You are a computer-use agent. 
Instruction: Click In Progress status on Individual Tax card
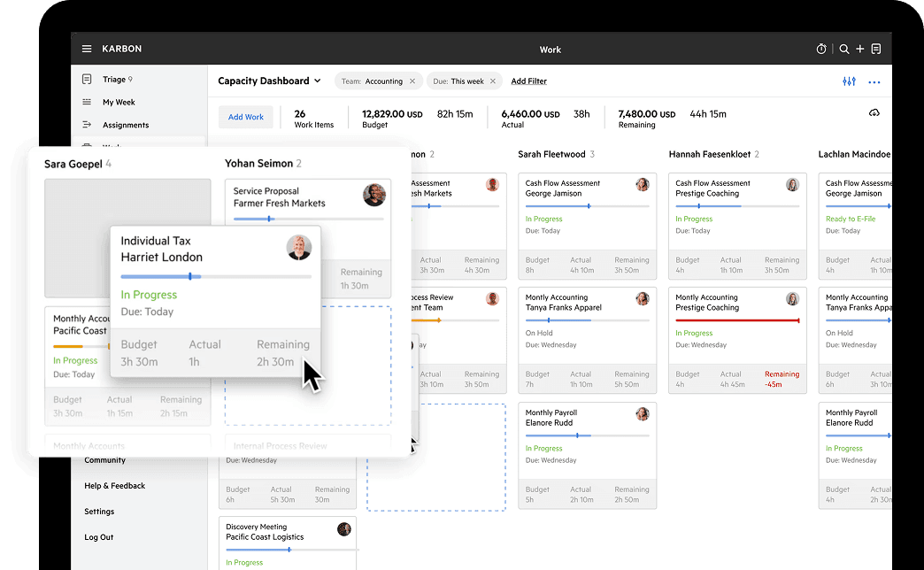[149, 295]
